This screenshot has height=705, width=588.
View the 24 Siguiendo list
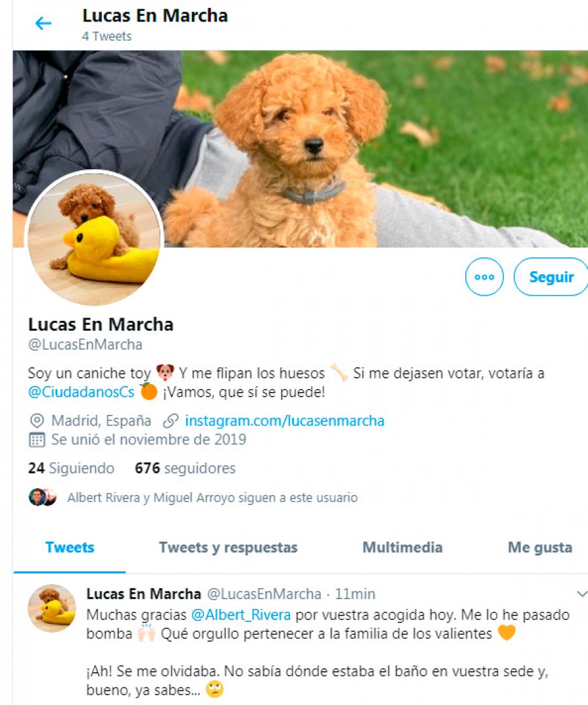click(x=71, y=468)
